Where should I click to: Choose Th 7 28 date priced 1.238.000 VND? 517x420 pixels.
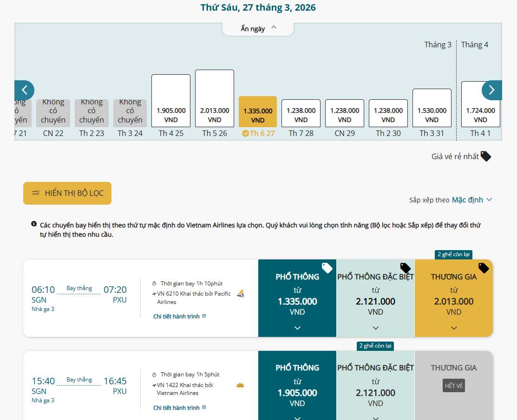point(301,113)
